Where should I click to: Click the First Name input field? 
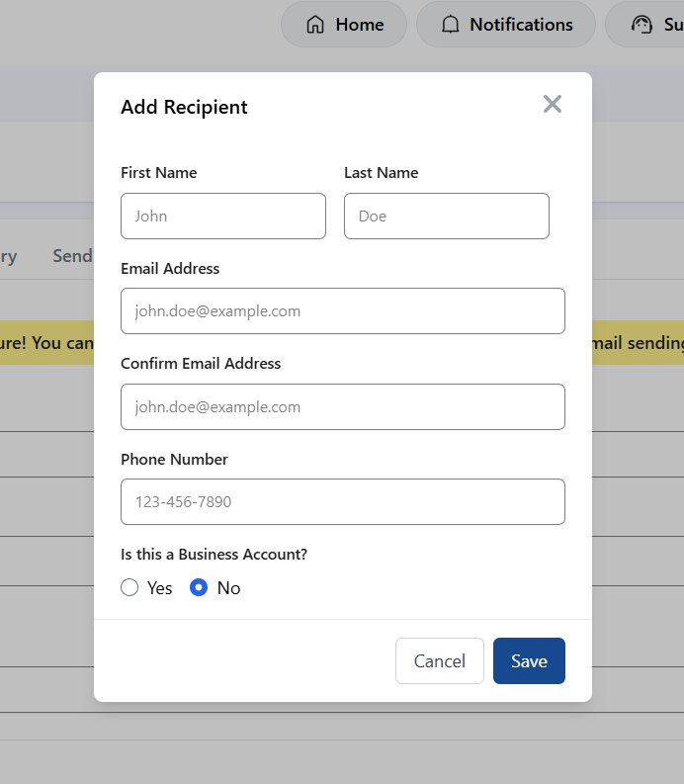223,216
